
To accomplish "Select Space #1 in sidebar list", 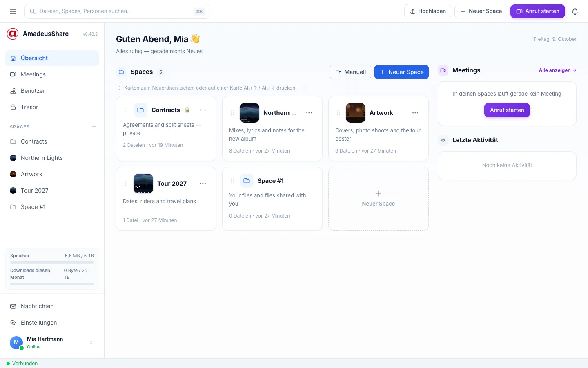I will click(52, 207).
